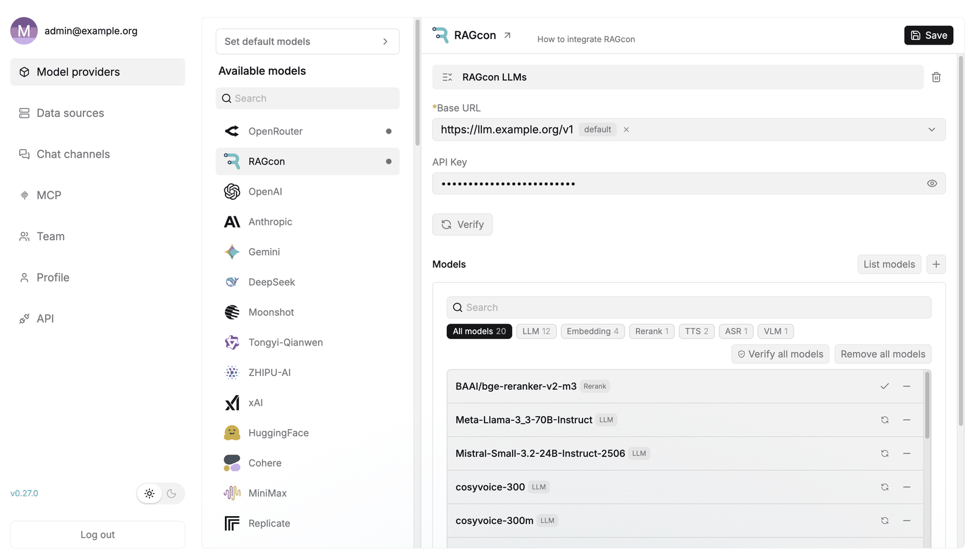The height and width of the screenshot is (560, 975).
Task: Delete the RAGcon LLMs configuration with the trash icon
Action: [x=936, y=77]
